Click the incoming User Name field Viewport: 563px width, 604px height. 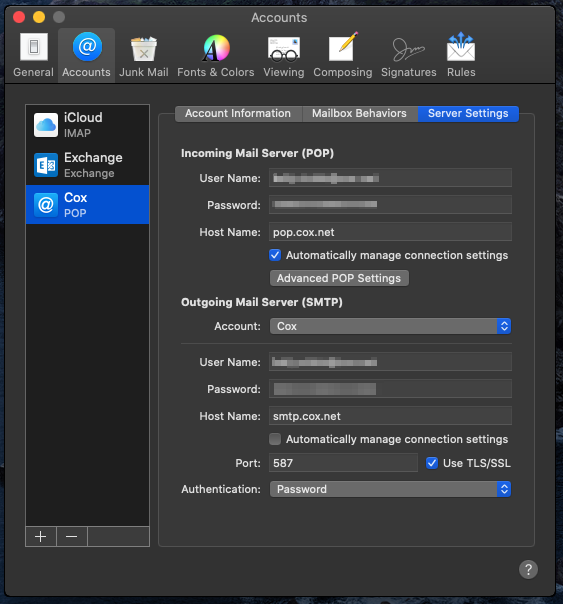(390, 178)
